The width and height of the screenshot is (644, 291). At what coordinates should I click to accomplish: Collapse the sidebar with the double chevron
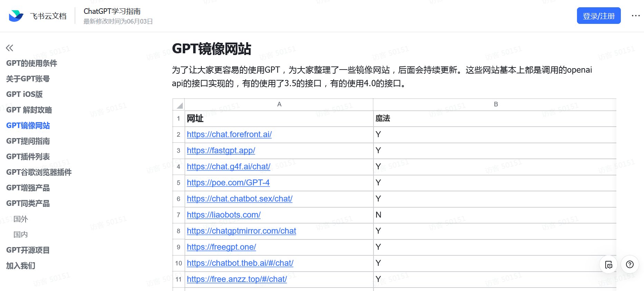[10, 48]
